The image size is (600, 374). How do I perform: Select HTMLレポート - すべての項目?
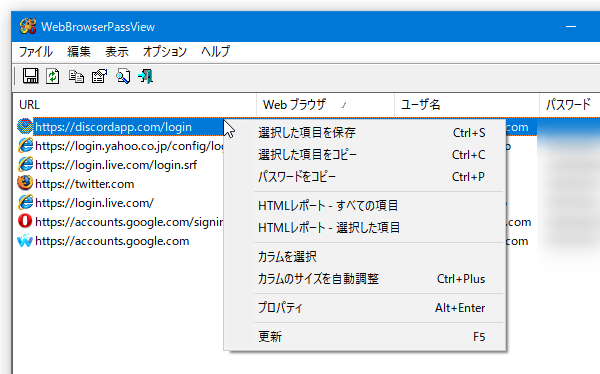[x=365, y=206]
